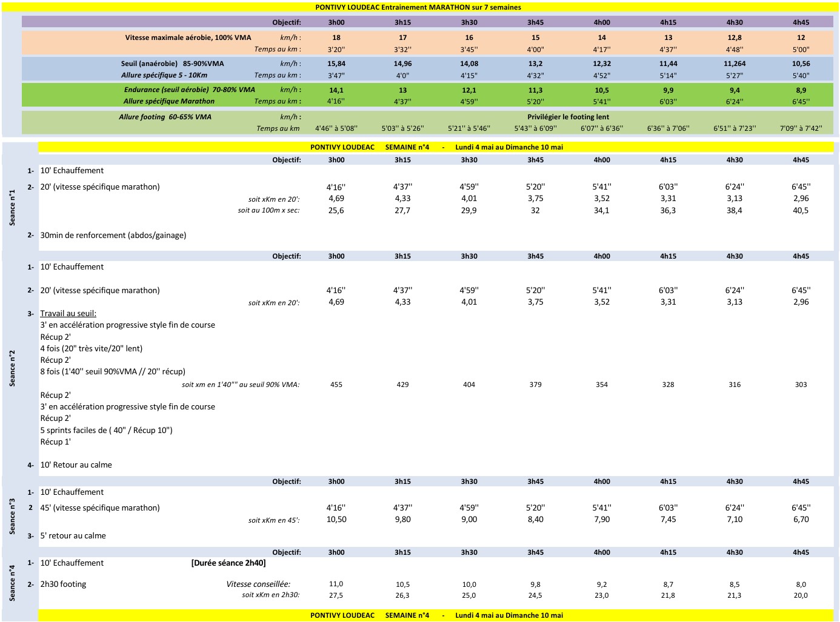Screen dimensions: 840x622
Task: Select the 'Allure spécifique 5 - 10Km' label
Action: click(x=164, y=75)
